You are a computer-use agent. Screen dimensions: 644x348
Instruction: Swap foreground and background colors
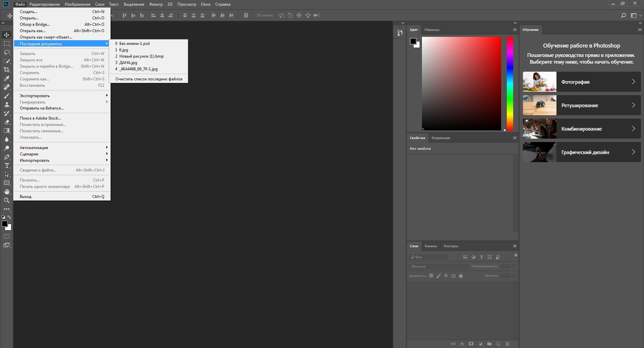click(x=9, y=217)
